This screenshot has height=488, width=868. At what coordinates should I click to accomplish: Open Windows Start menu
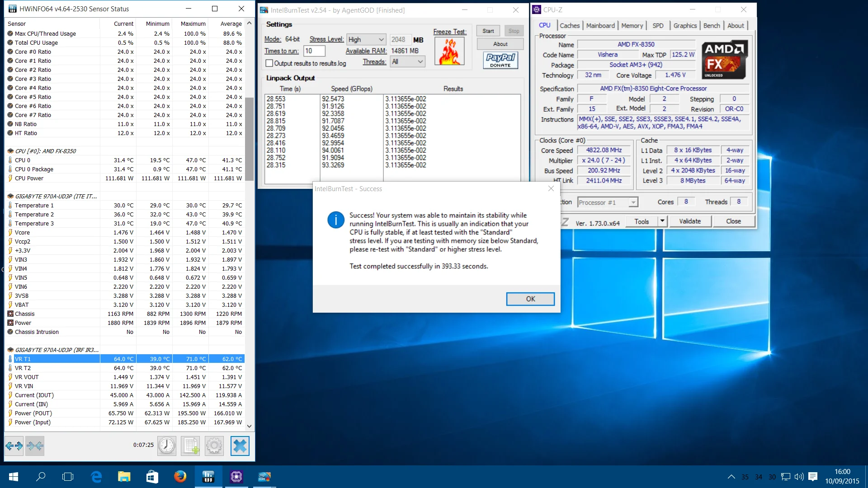point(14,477)
